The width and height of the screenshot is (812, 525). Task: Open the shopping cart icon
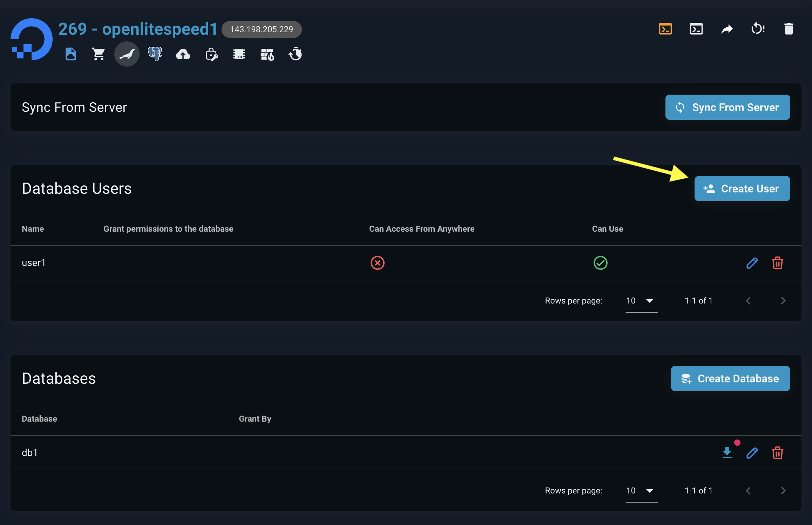click(x=99, y=54)
